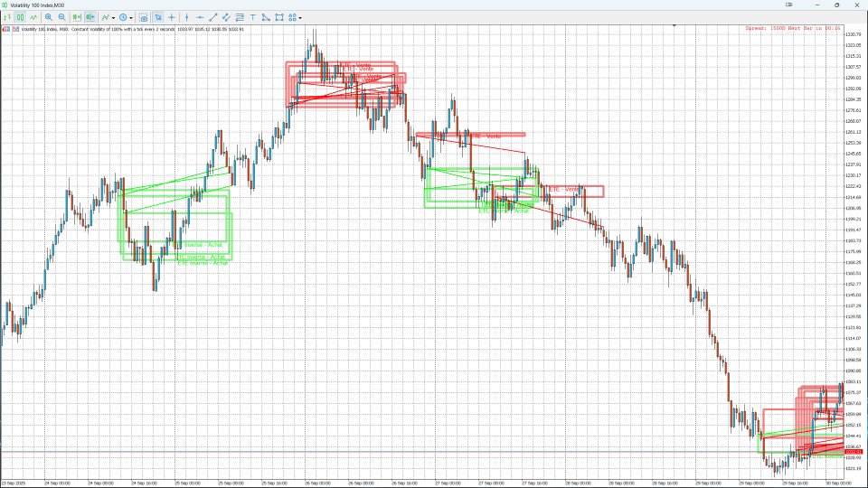
Task: Zoom out of the chart
Action: point(62,17)
